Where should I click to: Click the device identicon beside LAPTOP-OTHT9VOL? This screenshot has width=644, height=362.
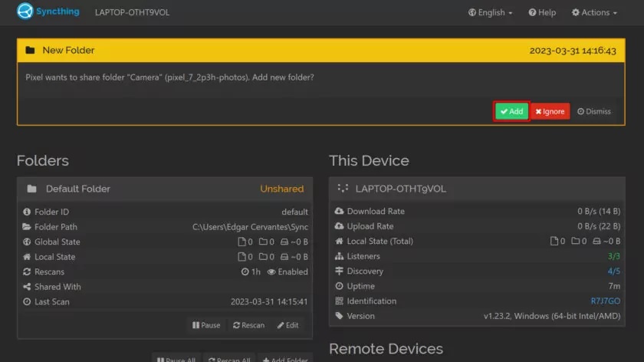point(343,188)
